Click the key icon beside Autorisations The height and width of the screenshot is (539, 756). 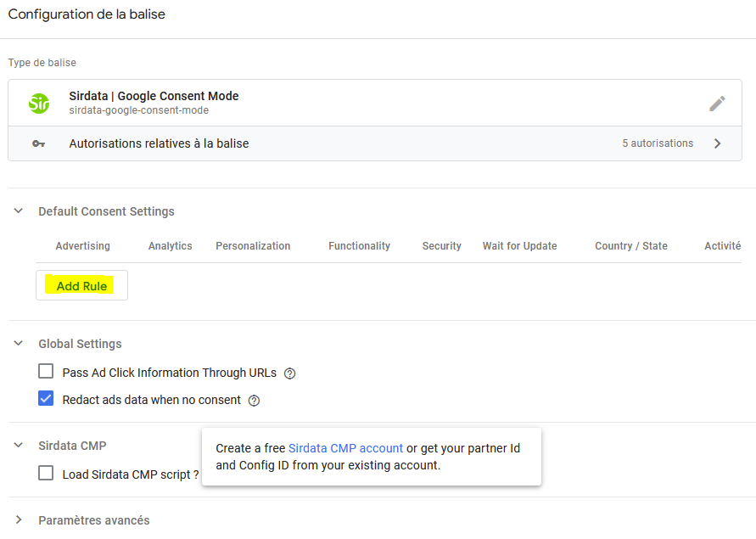click(x=39, y=143)
